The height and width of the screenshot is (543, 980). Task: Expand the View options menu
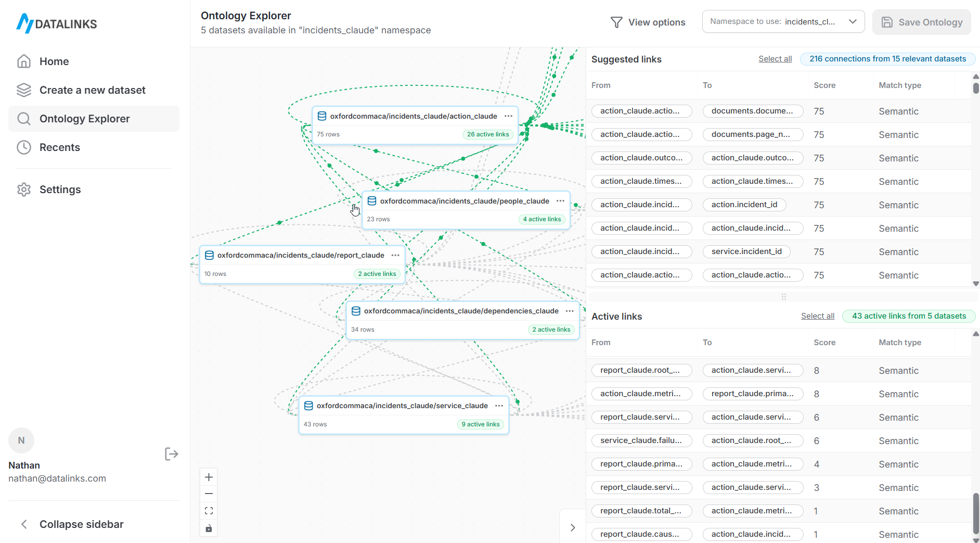(x=648, y=22)
